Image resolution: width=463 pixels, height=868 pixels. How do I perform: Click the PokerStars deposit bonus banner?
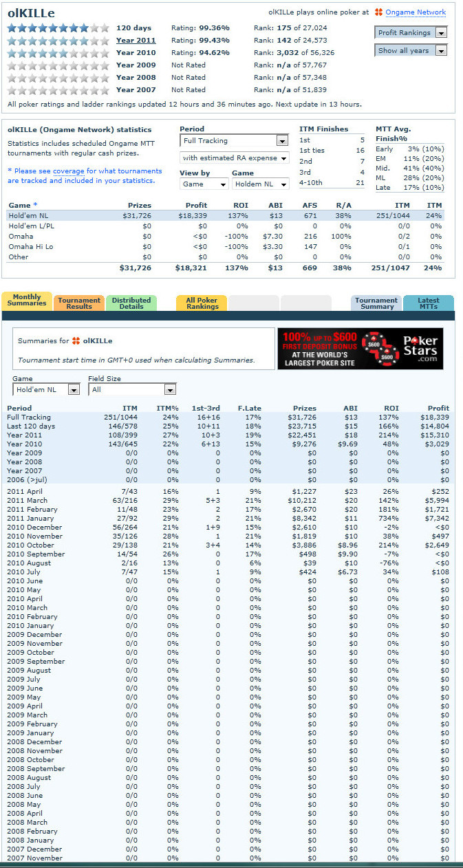(360, 348)
